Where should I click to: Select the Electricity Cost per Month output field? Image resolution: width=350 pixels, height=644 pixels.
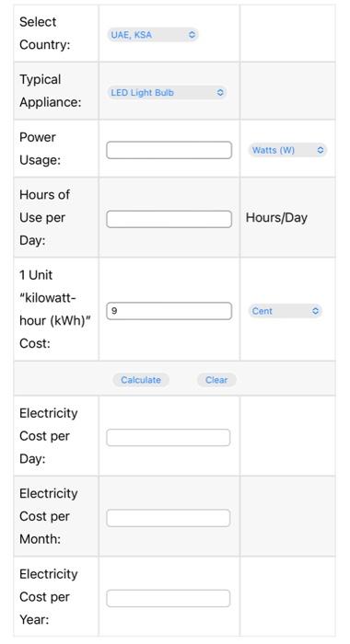tap(169, 518)
